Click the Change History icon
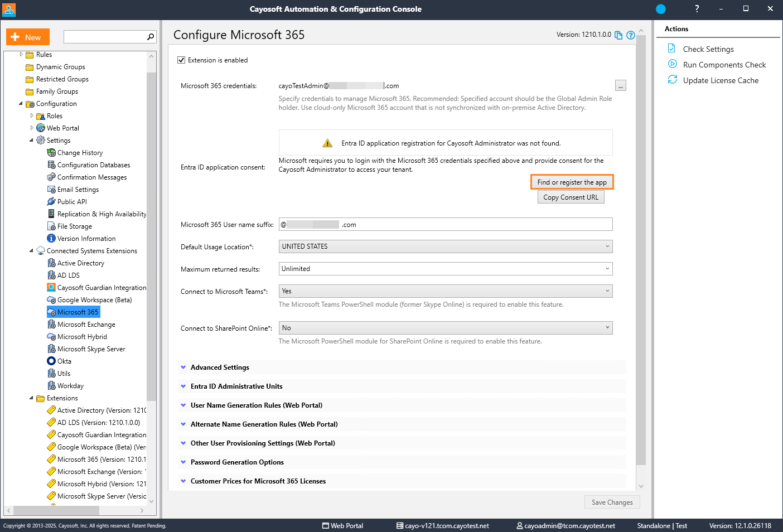783x532 pixels. point(51,152)
